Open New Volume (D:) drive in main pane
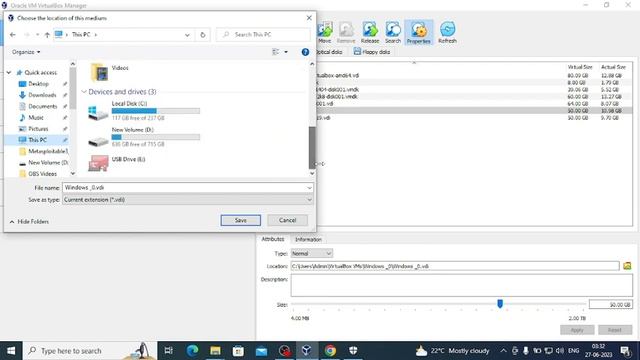Screen dimensions: 640x360 click(x=144, y=137)
